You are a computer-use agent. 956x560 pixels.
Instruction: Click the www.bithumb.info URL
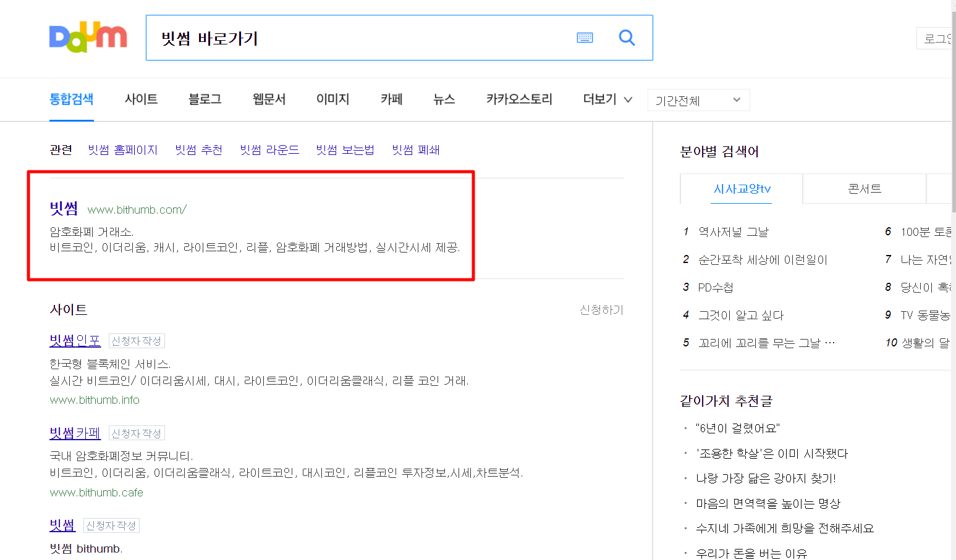[x=95, y=400]
